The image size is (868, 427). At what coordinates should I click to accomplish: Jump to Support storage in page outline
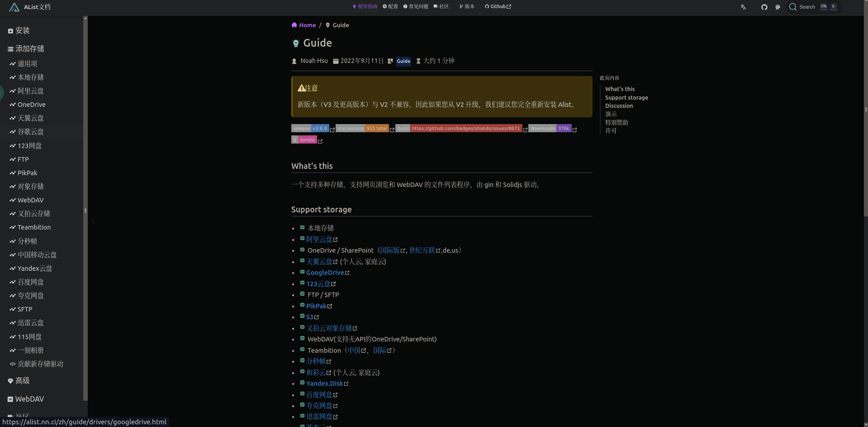(x=626, y=98)
